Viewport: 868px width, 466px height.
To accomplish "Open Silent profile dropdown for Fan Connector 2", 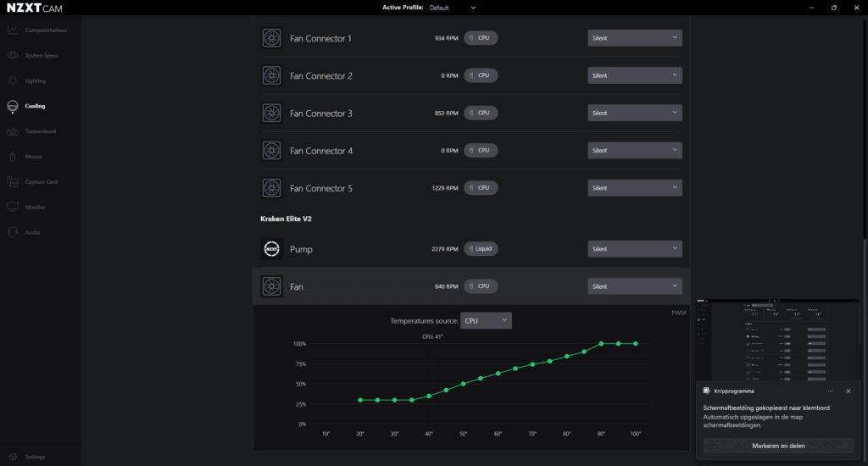I will pos(634,75).
